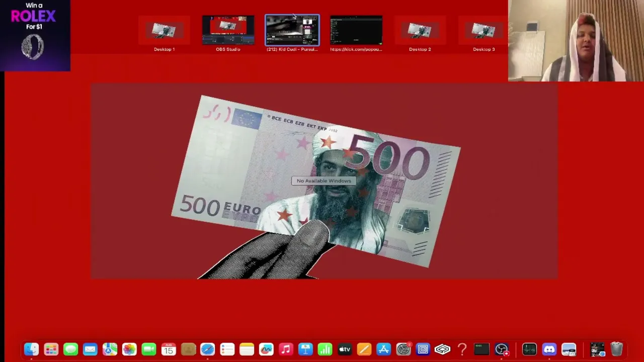Click the 'Win a Rolex For $1' ad
Screen dimensions: 644x362
coord(35,35)
